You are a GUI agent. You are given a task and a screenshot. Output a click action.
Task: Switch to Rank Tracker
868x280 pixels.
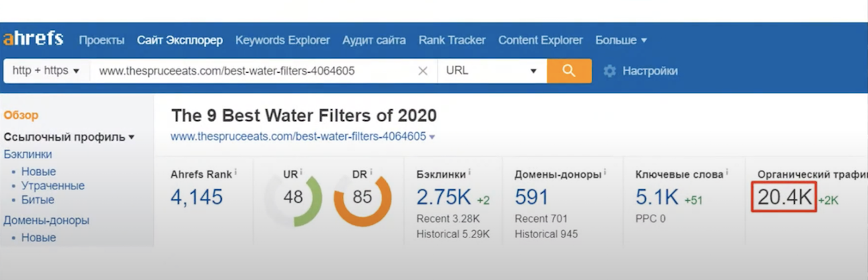point(452,40)
